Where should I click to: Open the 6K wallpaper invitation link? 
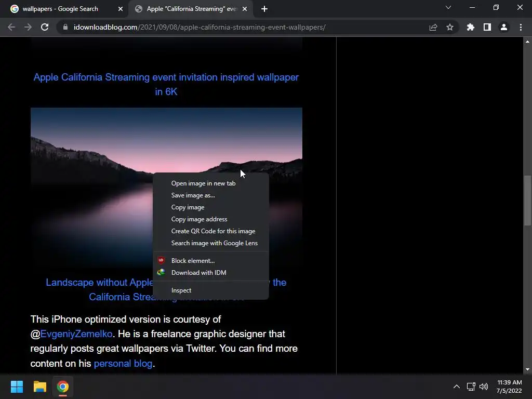[x=166, y=84]
